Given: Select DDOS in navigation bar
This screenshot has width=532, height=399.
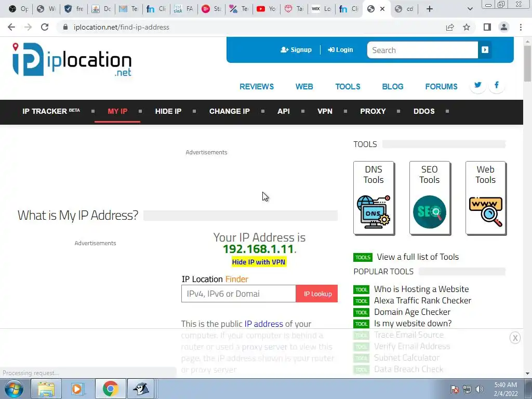Looking at the screenshot, I should tap(424, 111).
